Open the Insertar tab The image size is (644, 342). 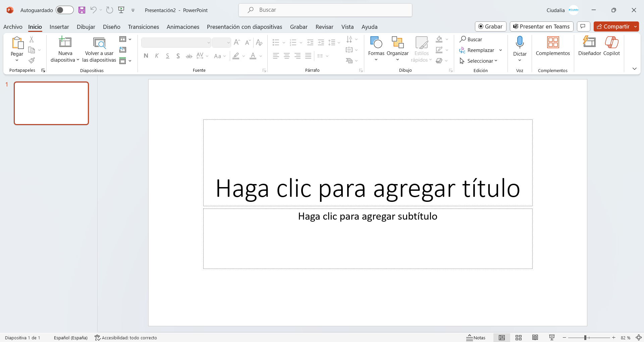click(59, 27)
